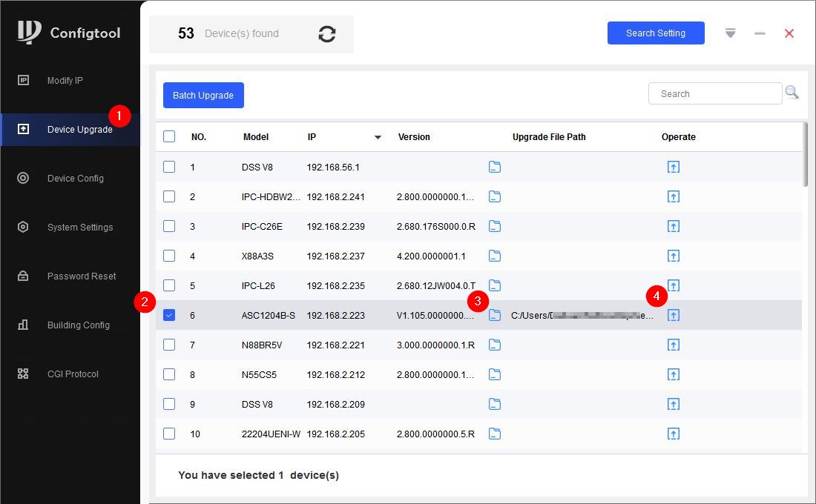The width and height of the screenshot is (816, 504).
Task: Check the box for IPC-L26
Action: [169, 285]
